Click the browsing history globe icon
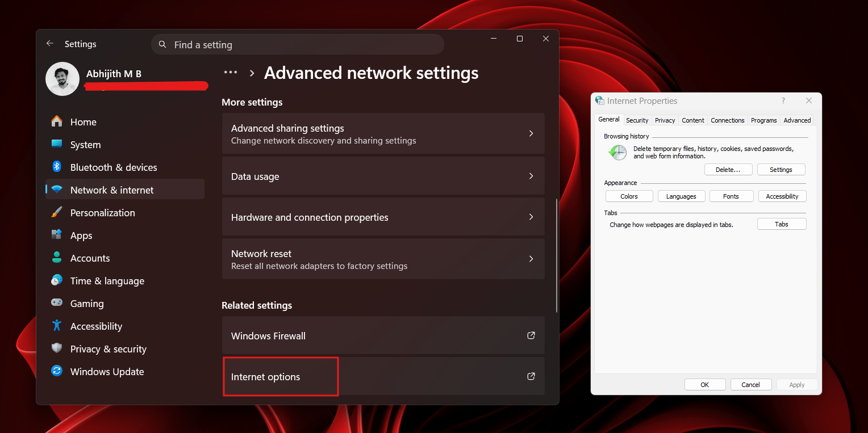This screenshot has width=868, height=433. coord(617,152)
